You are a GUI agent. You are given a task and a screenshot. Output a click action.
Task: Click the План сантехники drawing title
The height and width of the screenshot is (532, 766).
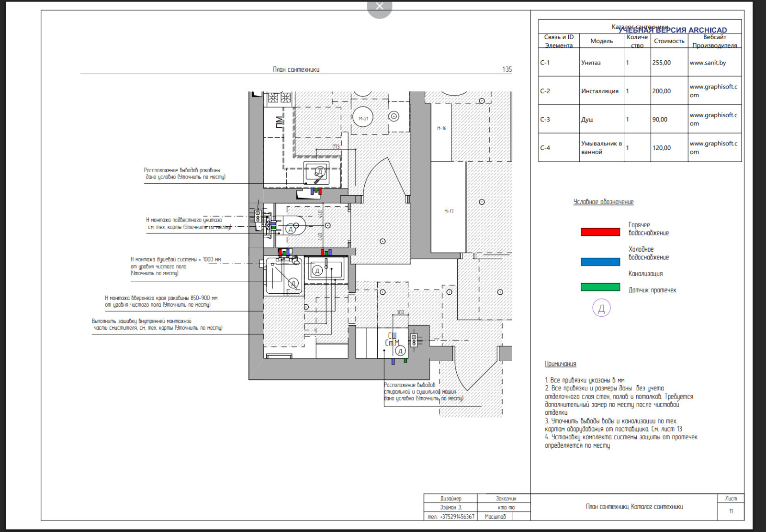point(296,69)
